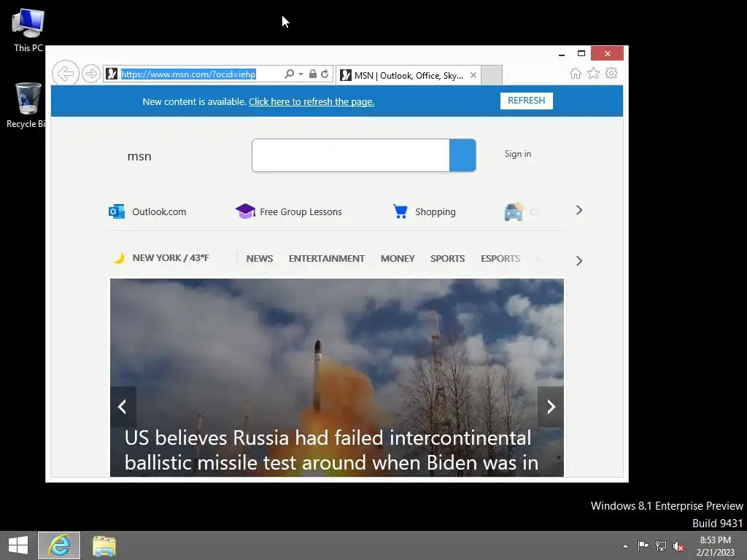Click the search magnifier in address bar
The image size is (747, 560).
pyautogui.click(x=289, y=74)
